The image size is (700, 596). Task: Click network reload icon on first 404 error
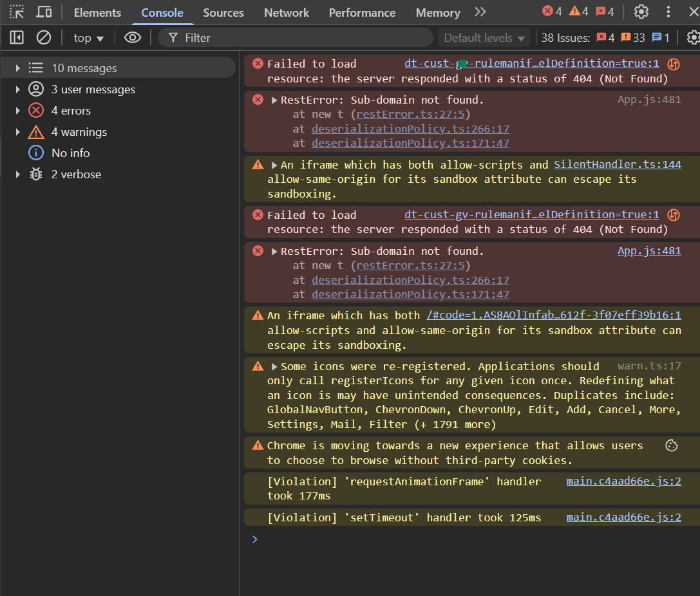point(673,64)
